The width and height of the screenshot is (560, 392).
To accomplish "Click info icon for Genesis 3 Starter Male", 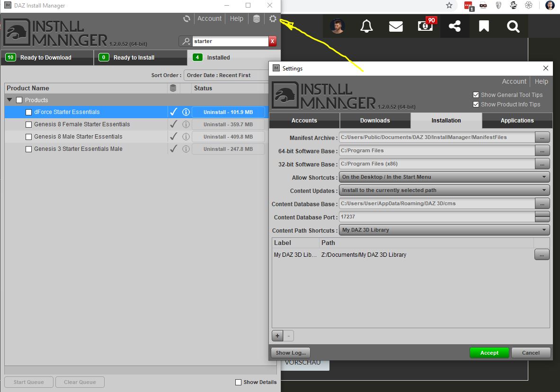I will click(186, 149).
